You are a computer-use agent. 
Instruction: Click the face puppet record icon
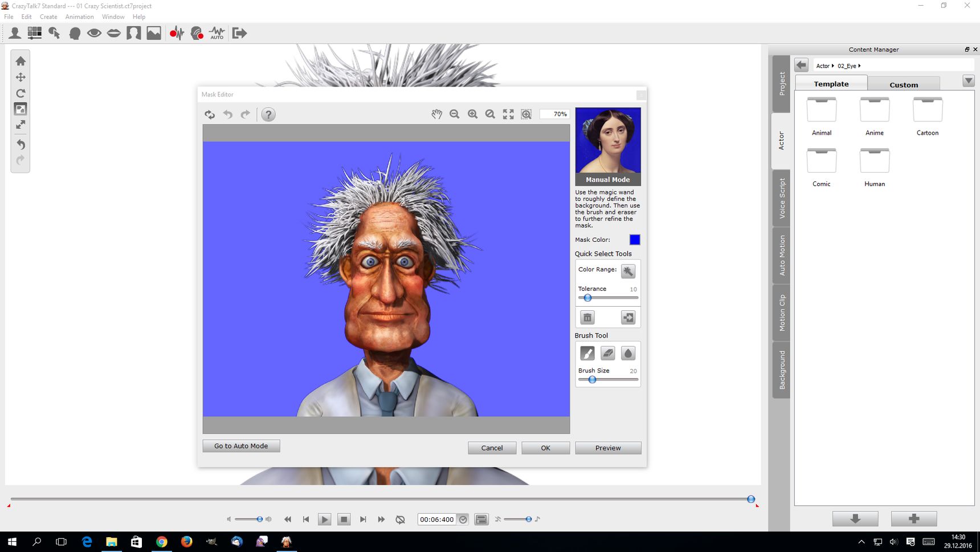[197, 33]
